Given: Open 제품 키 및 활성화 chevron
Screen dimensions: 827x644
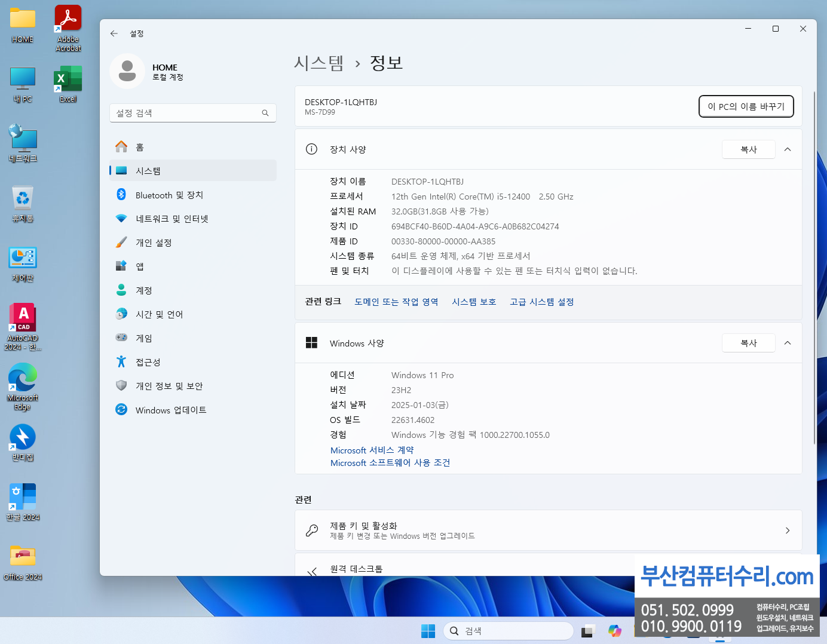Looking at the screenshot, I should coord(788,530).
